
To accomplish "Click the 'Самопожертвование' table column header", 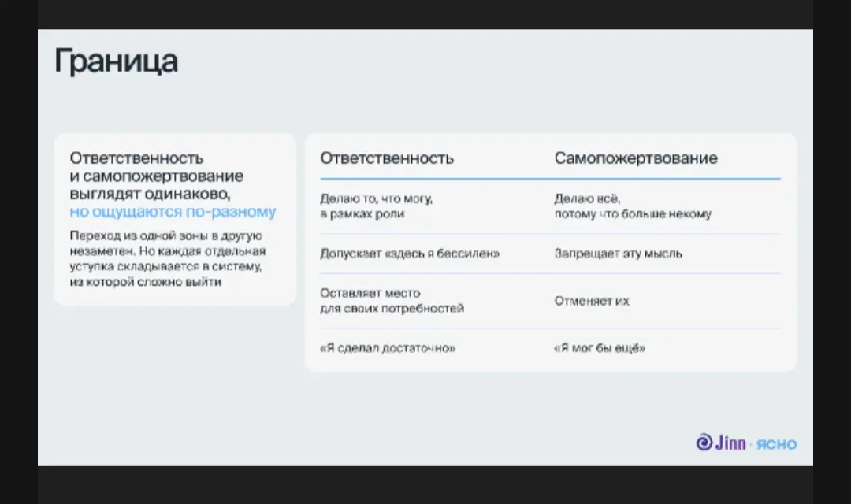I will 636,157.
